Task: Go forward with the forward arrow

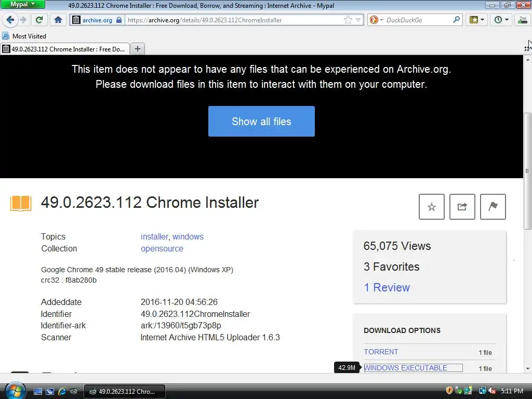Action: pos(23,20)
